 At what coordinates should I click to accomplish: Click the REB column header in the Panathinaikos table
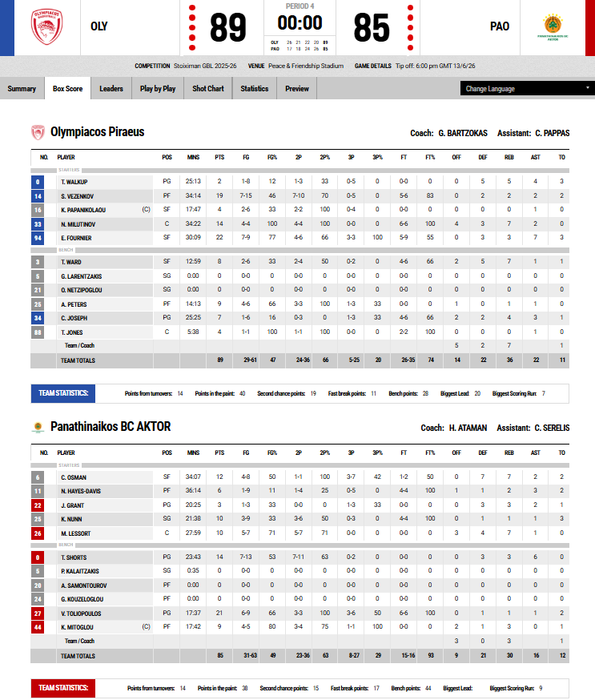pyautogui.click(x=509, y=453)
